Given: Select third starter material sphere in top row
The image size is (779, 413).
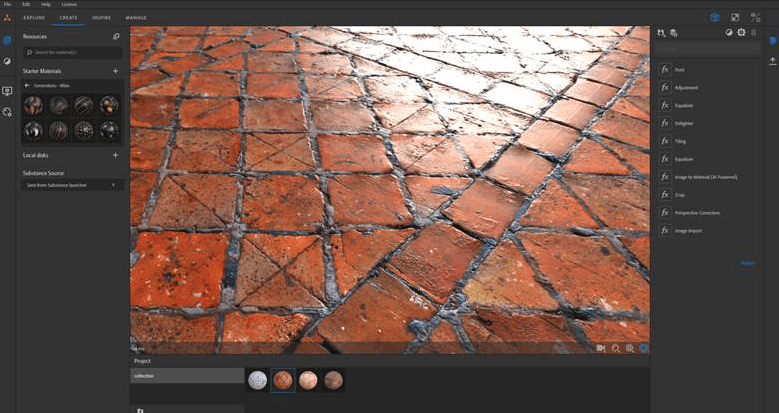Looking at the screenshot, I should pos(83,105).
